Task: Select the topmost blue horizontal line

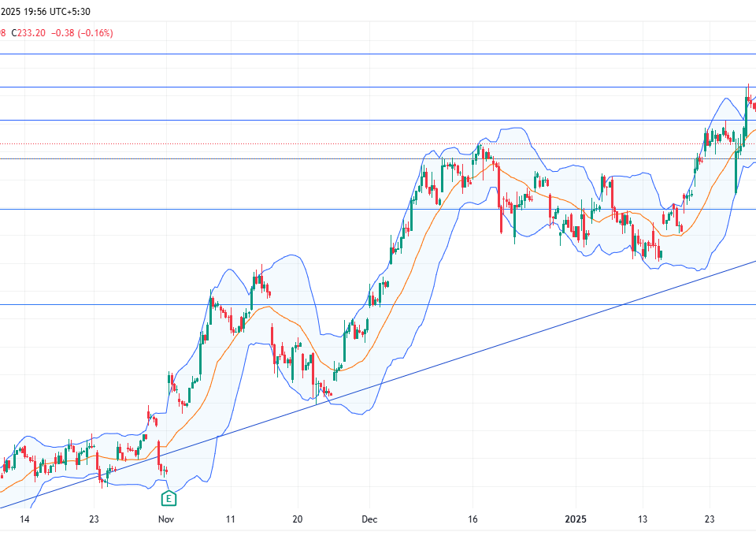Action: [378, 54]
